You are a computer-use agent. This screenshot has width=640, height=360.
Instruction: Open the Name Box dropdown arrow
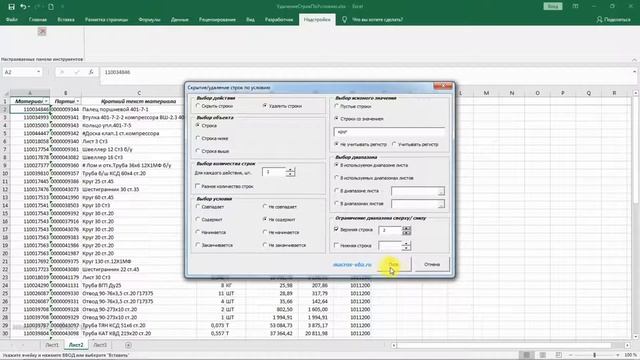tap(38, 72)
